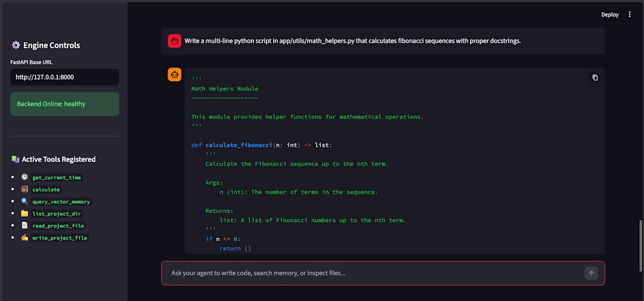Click the Engine Controls heading

click(x=52, y=45)
